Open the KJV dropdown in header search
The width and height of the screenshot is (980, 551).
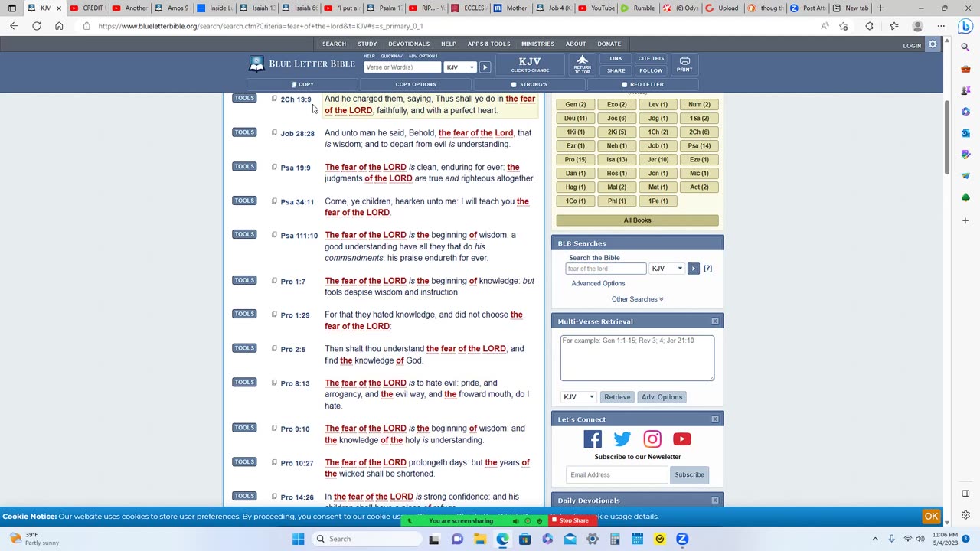[460, 67]
